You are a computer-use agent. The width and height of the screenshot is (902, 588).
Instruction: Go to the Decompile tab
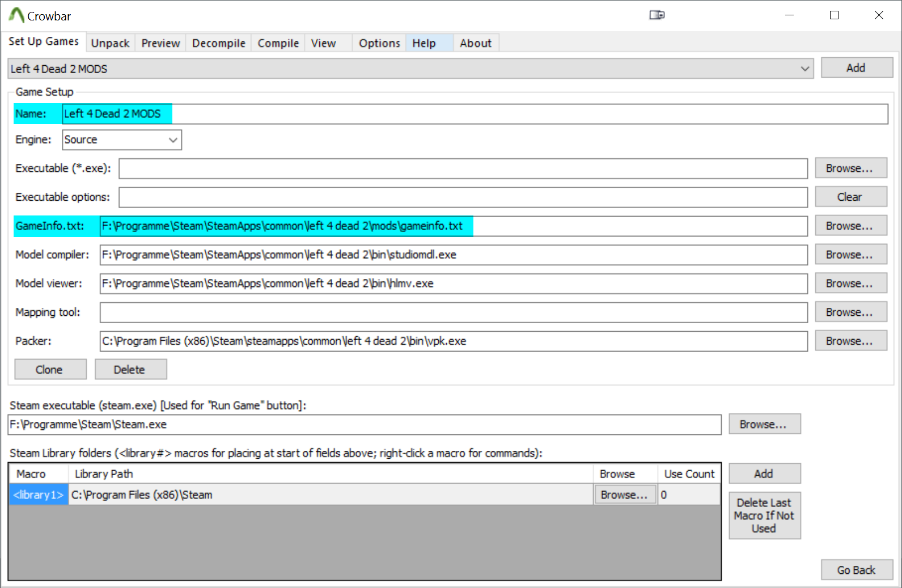[x=219, y=43]
